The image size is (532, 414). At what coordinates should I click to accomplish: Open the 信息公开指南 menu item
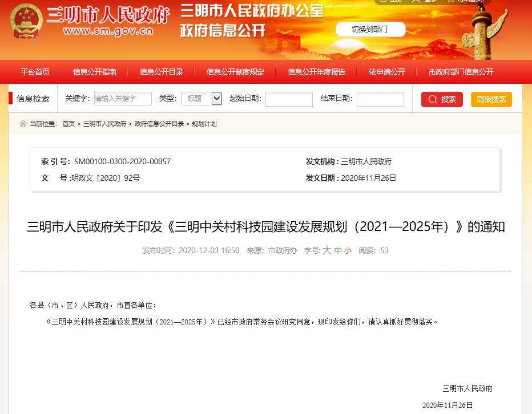pos(94,72)
